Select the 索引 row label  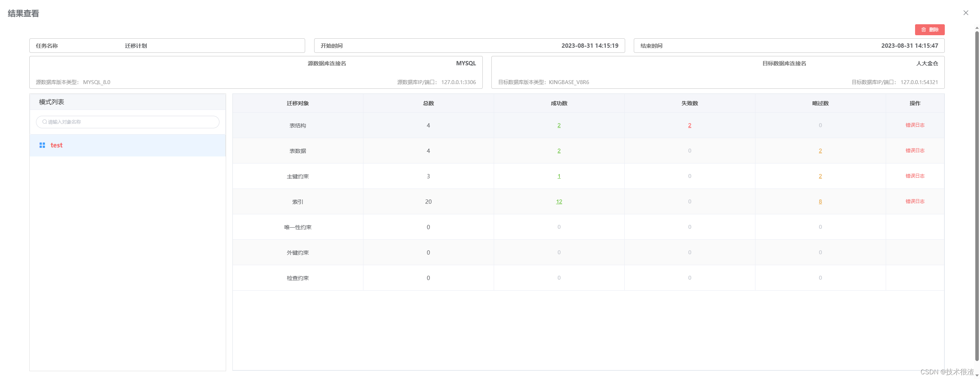tap(298, 202)
